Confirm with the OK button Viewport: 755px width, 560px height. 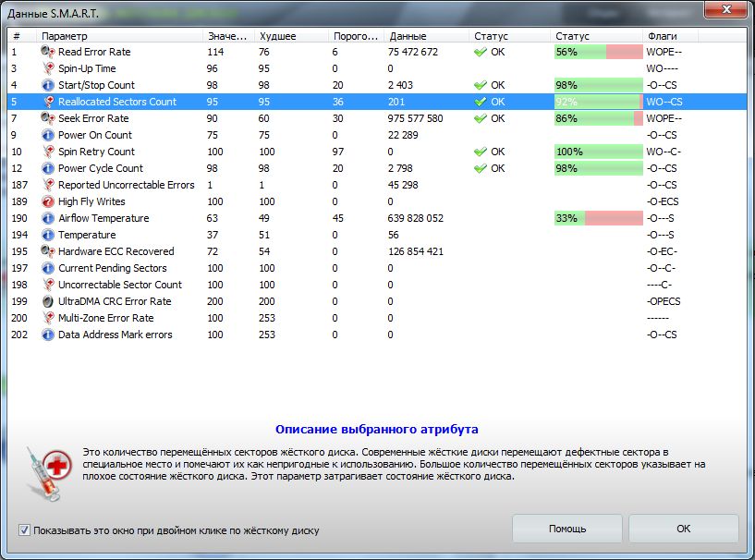point(683,529)
